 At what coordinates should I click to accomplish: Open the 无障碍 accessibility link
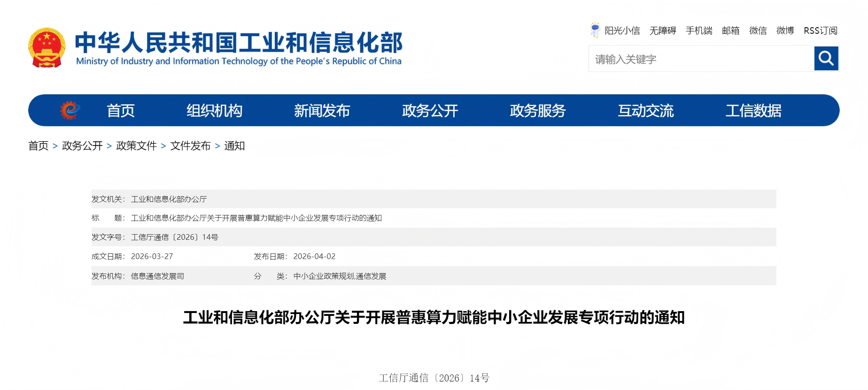[x=663, y=31]
